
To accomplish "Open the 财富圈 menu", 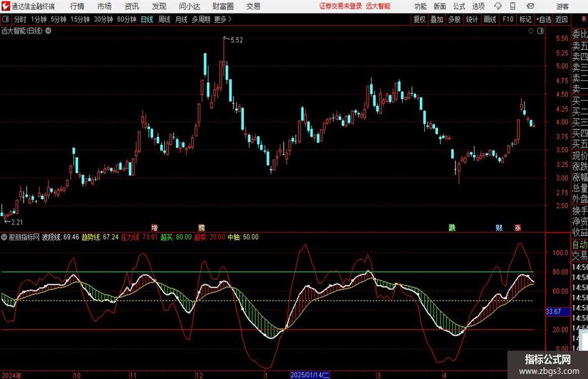I will click(x=223, y=6).
